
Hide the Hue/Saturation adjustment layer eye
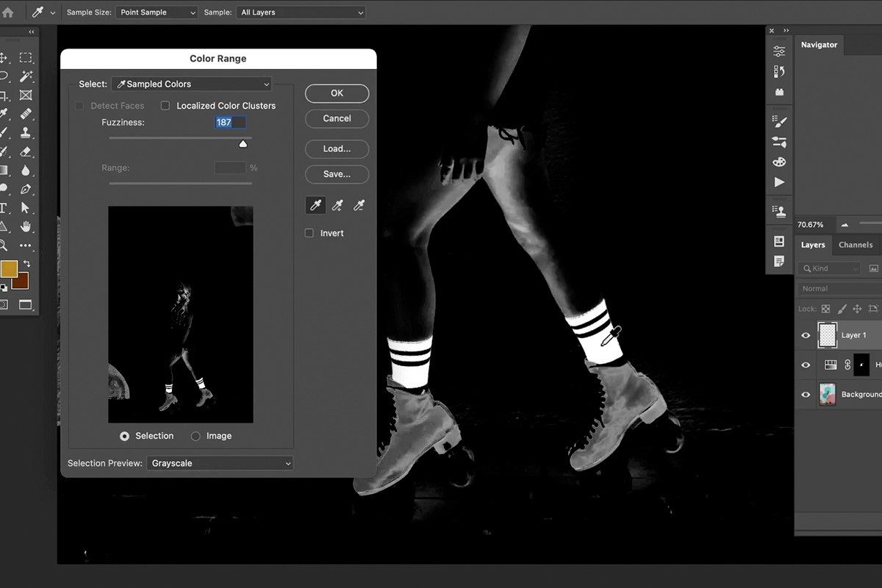806,365
